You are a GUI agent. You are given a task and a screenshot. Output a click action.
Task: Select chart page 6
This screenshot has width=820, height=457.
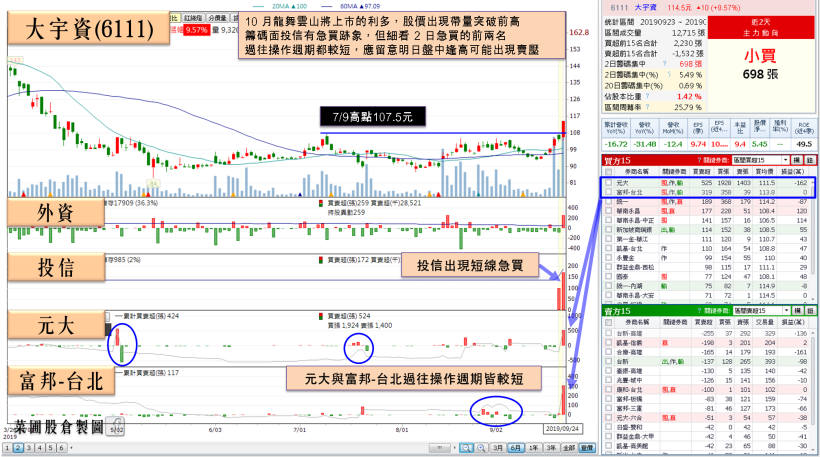click(x=61, y=448)
